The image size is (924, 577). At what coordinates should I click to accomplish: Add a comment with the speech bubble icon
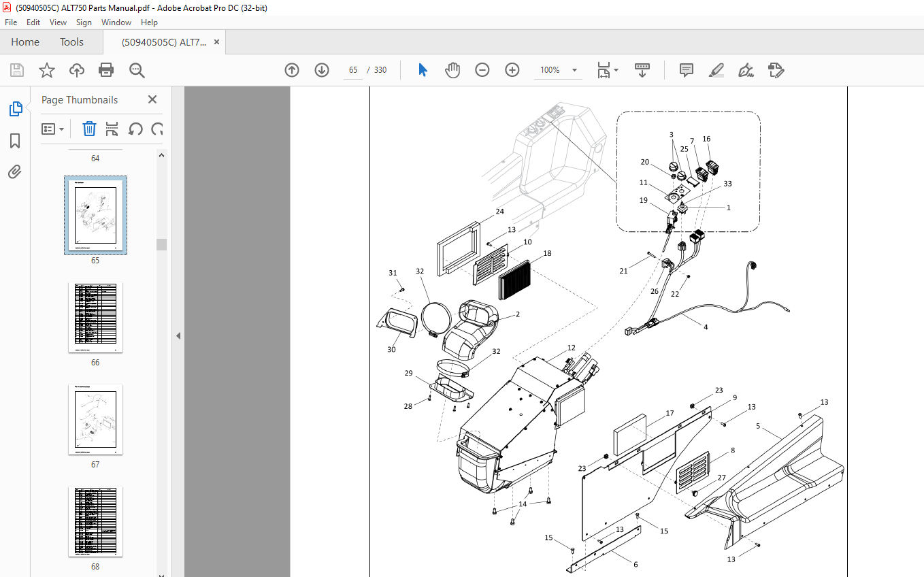687,70
